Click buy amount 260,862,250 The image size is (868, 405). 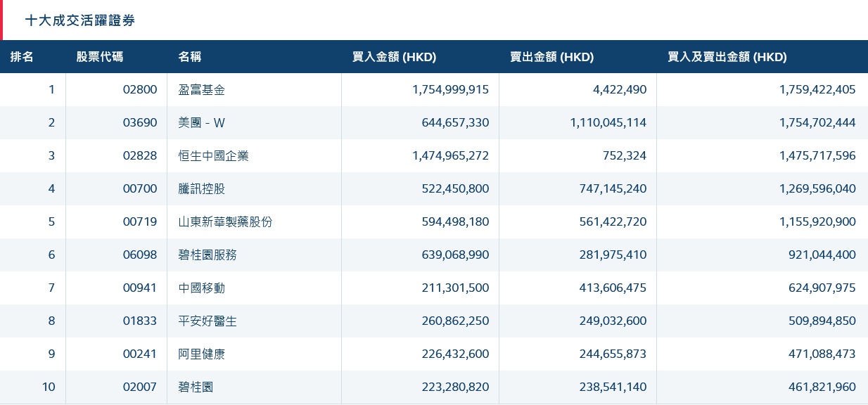455,321
